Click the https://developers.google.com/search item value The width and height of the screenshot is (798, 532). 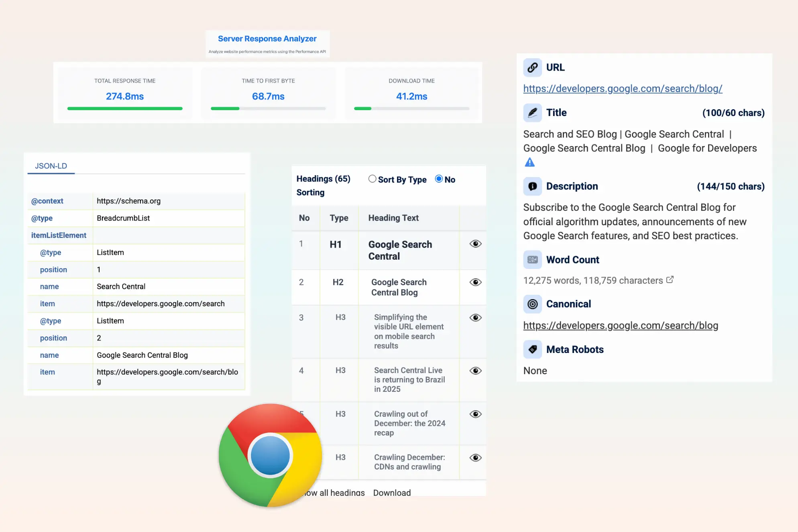tap(161, 304)
